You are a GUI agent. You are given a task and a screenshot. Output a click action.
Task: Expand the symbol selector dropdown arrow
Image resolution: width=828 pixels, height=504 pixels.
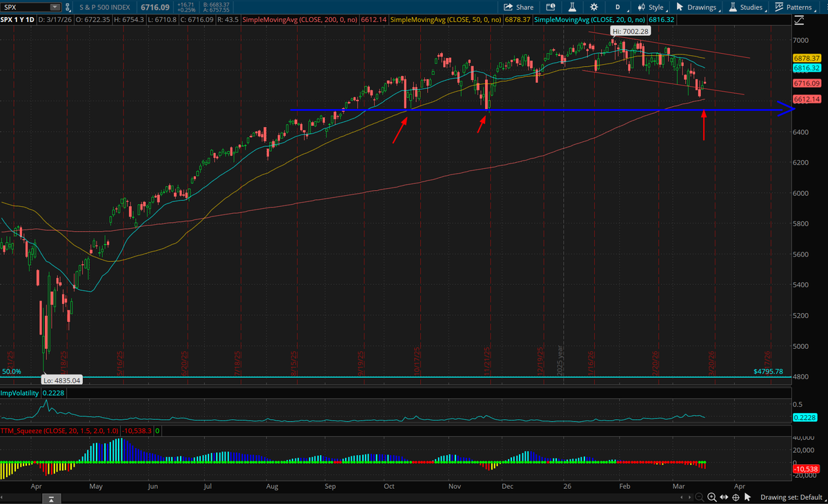[x=55, y=8]
